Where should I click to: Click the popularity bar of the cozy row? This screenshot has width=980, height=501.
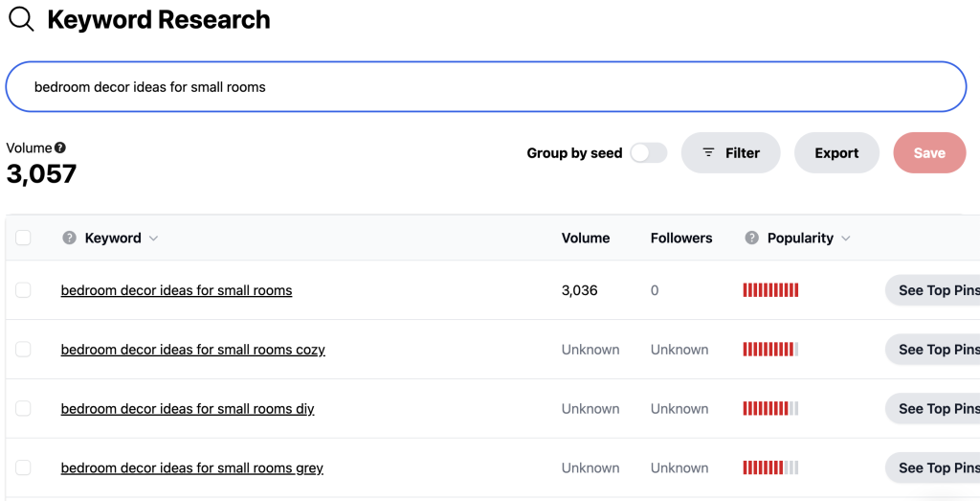click(770, 350)
